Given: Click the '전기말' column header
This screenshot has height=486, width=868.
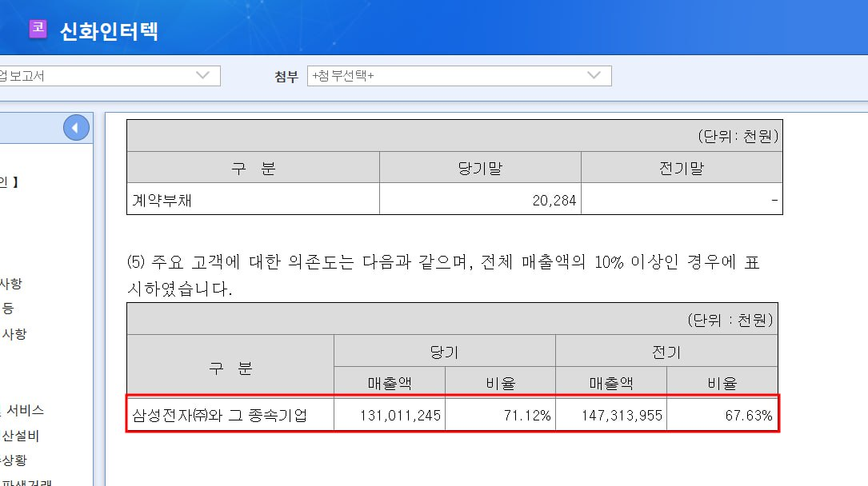Looking at the screenshot, I should click(x=682, y=168).
